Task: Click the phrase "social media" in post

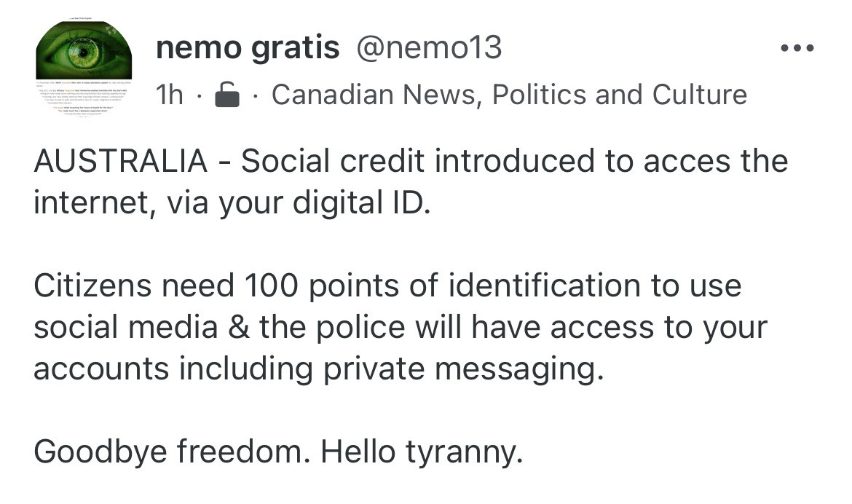Action: (x=125, y=327)
